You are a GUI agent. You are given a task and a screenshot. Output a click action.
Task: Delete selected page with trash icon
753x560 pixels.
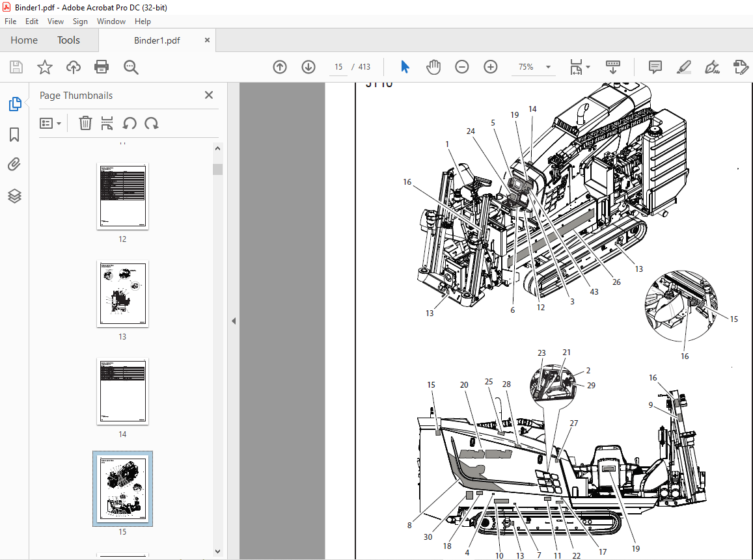click(x=85, y=124)
